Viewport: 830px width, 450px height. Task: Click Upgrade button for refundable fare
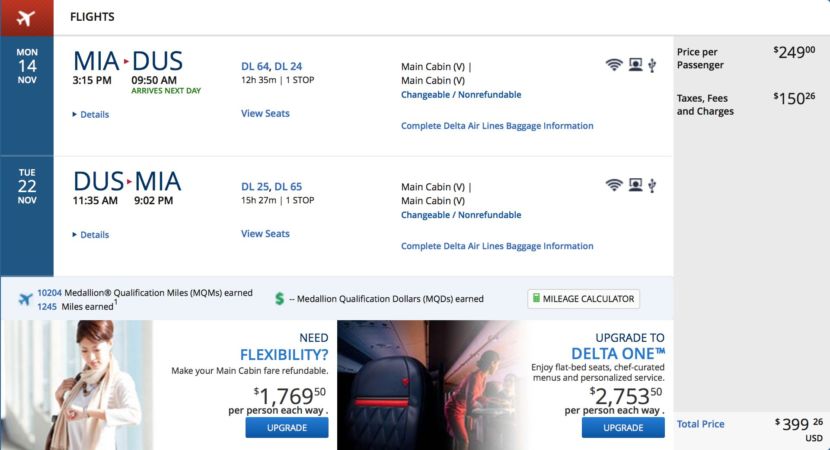[287, 427]
